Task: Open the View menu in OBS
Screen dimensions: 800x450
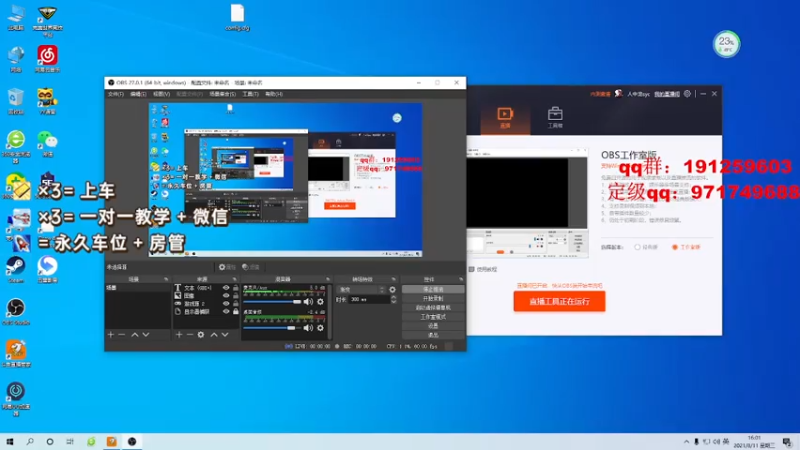Action: pos(162,94)
